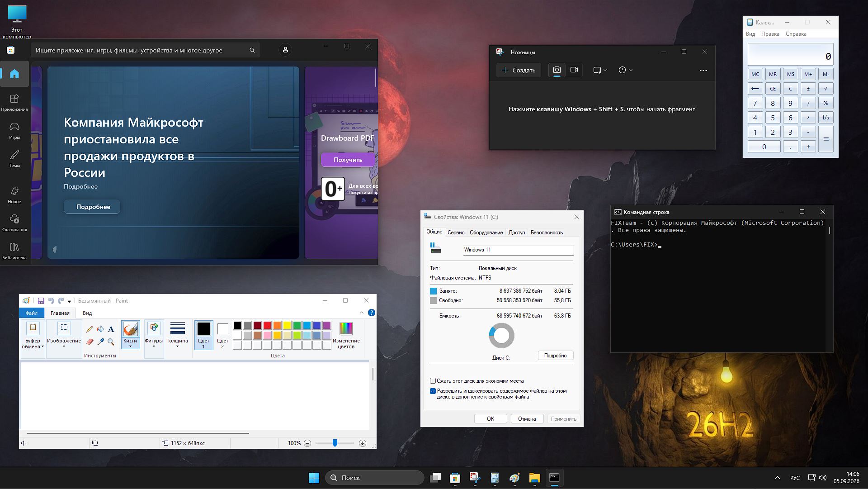Open Edit colors (Изменение цветов) in Paint
868x489 pixels.
coord(346,335)
